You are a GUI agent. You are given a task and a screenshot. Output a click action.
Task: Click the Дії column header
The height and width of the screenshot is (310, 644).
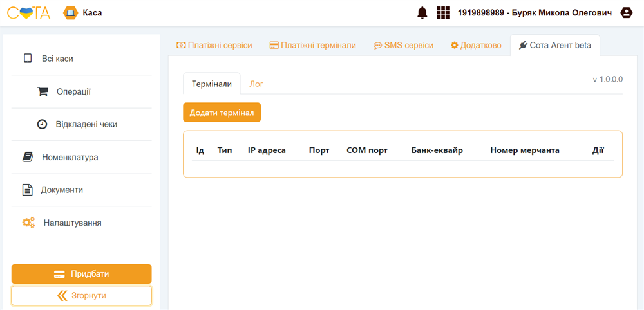point(598,150)
